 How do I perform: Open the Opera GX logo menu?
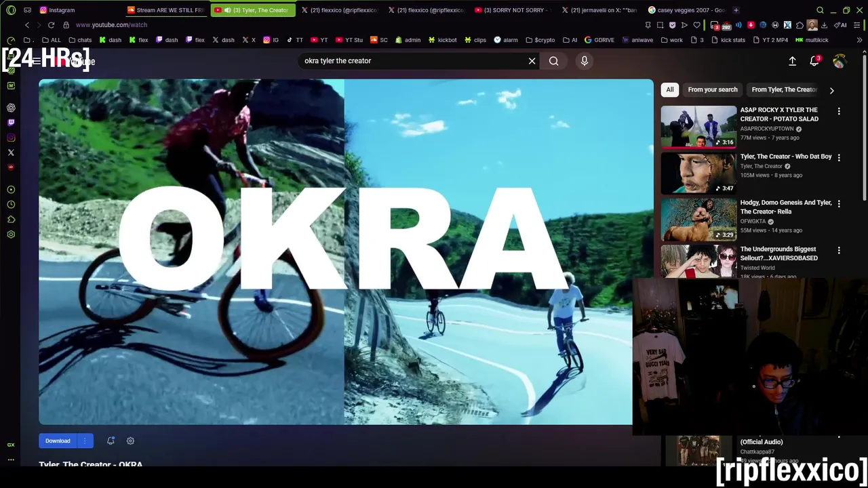tap(11, 10)
